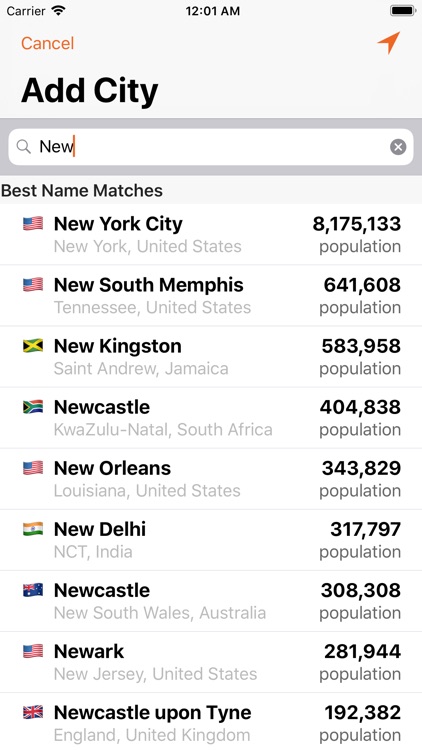This screenshot has width=422, height=750.
Task: Choose New South Memphis from results
Action: coord(211,296)
